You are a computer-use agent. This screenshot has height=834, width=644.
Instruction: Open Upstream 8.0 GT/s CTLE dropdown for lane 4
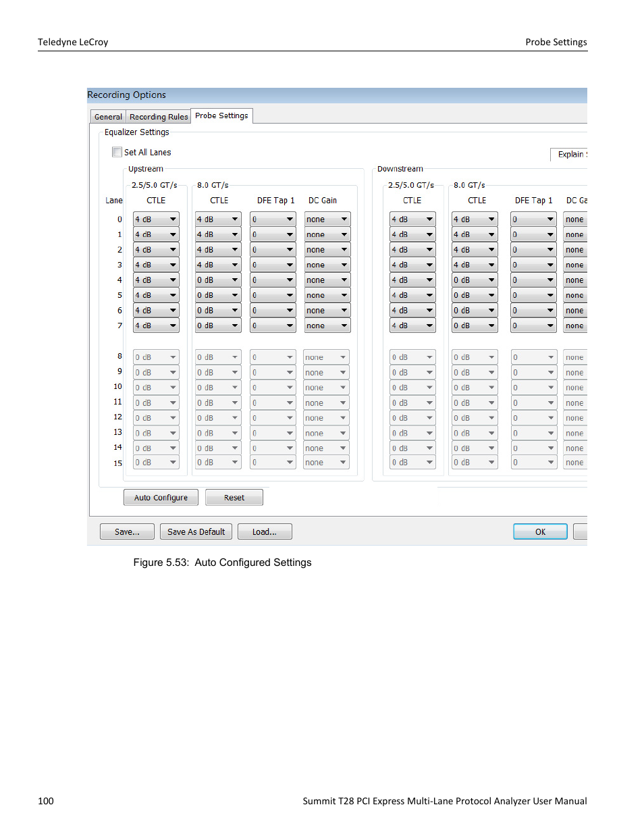218,280
